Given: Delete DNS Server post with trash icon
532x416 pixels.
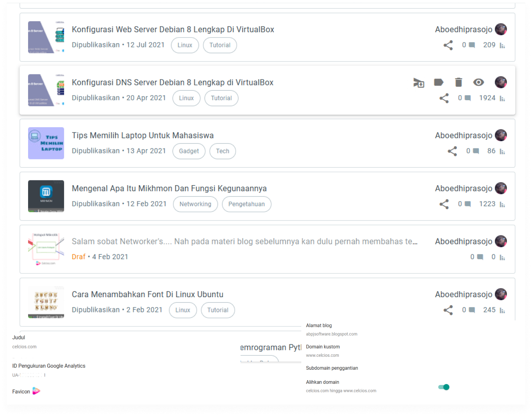Looking at the screenshot, I should pyautogui.click(x=458, y=82).
